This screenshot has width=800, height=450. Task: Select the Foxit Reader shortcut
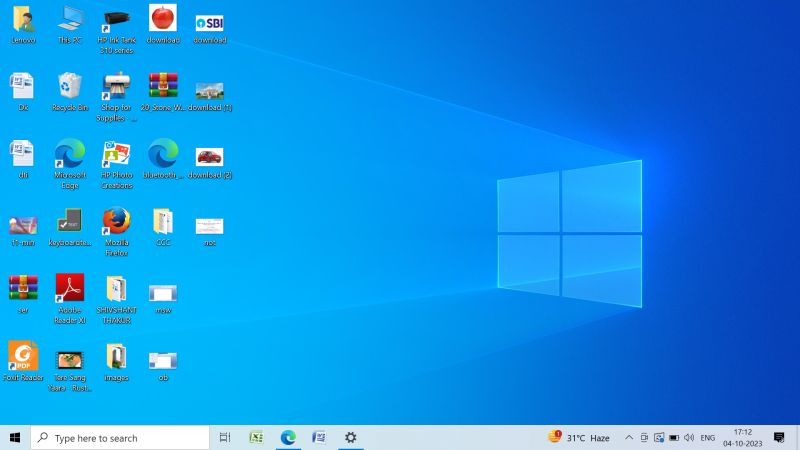coord(22,356)
